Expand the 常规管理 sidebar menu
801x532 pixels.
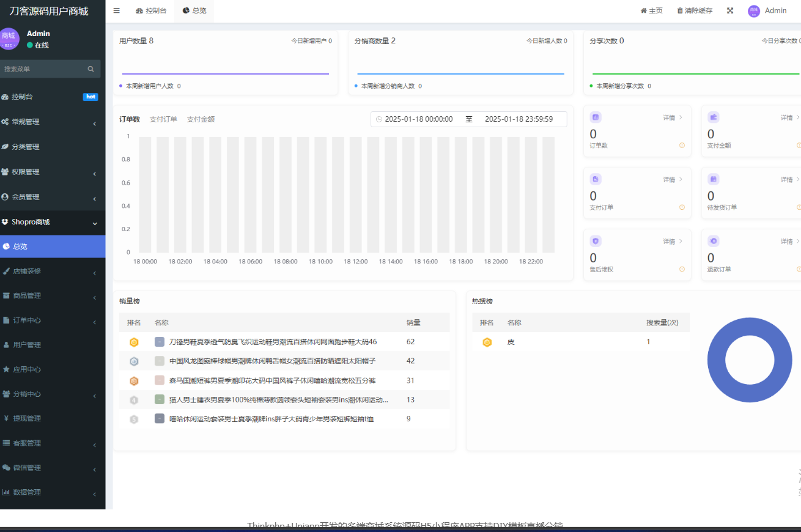coord(53,122)
